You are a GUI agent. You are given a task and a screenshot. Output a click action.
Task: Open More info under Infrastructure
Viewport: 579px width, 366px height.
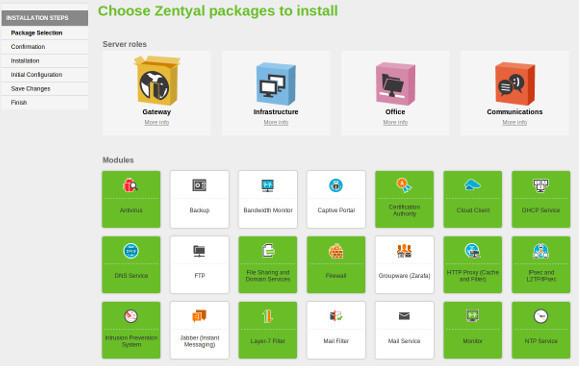coord(276,122)
